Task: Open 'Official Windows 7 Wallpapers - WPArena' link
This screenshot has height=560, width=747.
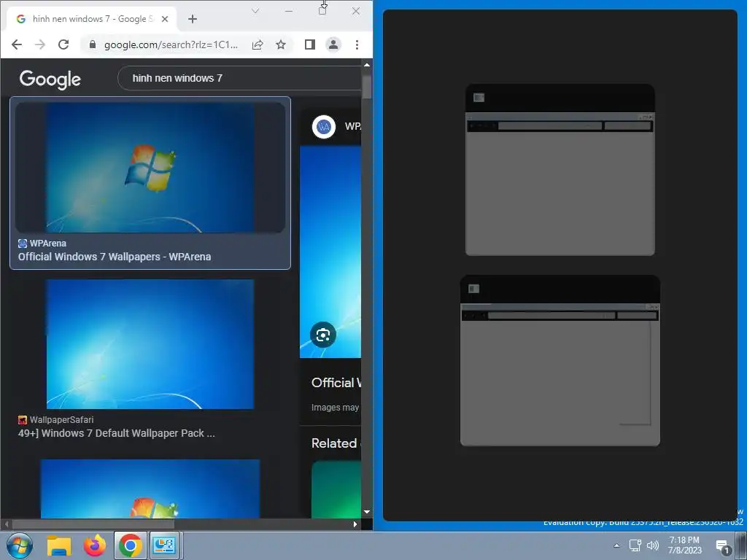Action: coord(115,257)
